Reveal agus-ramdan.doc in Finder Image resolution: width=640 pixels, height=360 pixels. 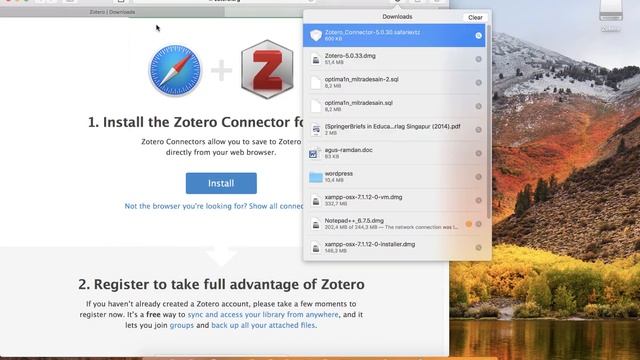[x=478, y=153]
